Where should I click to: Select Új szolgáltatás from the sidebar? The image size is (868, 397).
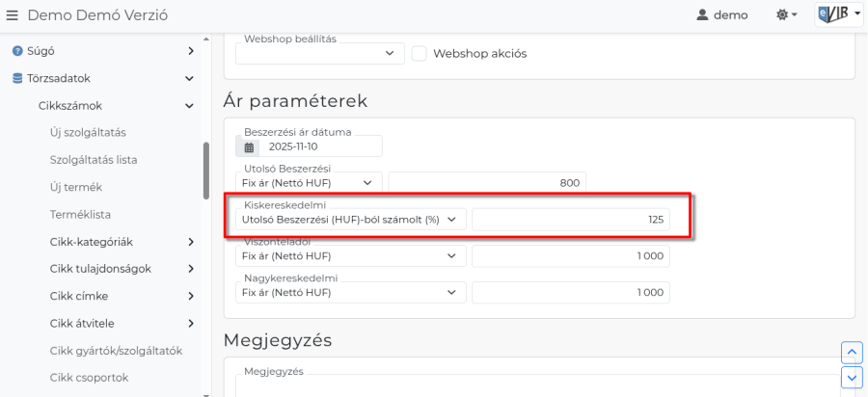[x=88, y=132]
